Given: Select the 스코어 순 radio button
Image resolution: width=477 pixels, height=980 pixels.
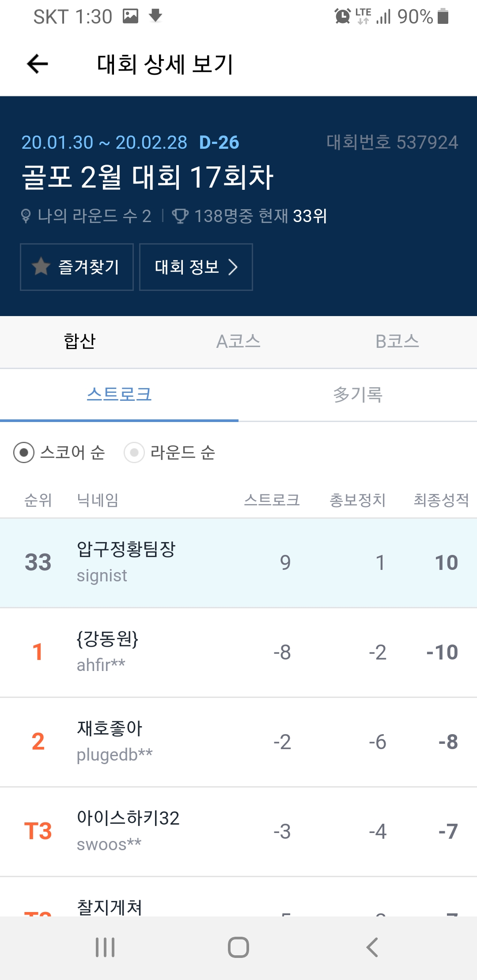Looking at the screenshot, I should click(x=24, y=452).
